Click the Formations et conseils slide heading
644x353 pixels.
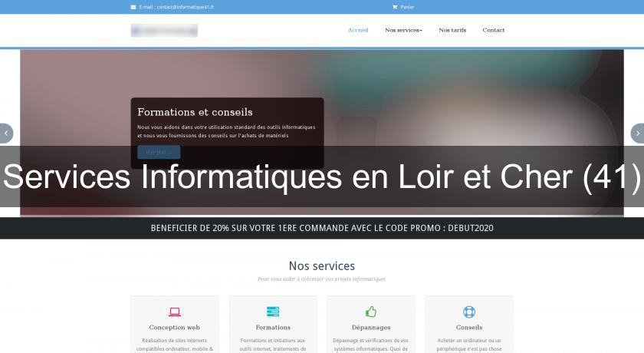[195, 112]
